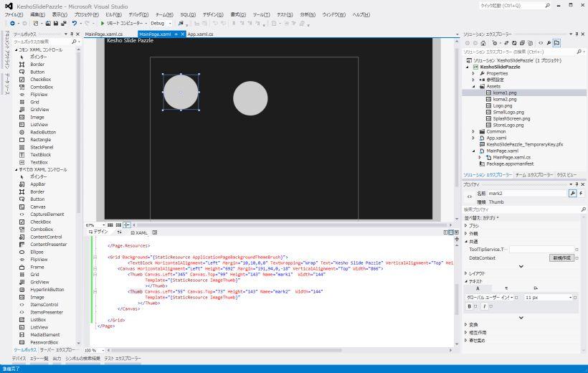
Task: Open the events lightning icon in Properties
Action: (x=579, y=193)
